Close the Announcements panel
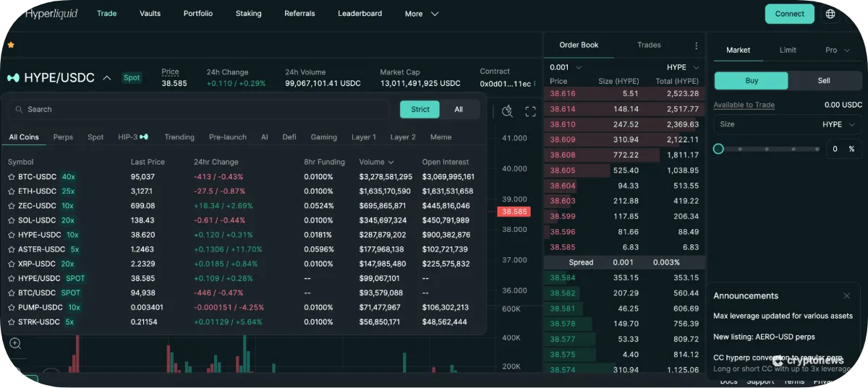This screenshot has width=868, height=388. coord(846,296)
